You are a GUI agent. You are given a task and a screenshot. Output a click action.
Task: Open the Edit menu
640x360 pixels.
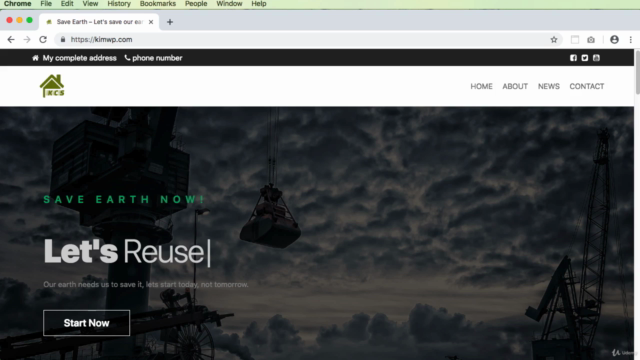pyautogui.click(x=67, y=4)
